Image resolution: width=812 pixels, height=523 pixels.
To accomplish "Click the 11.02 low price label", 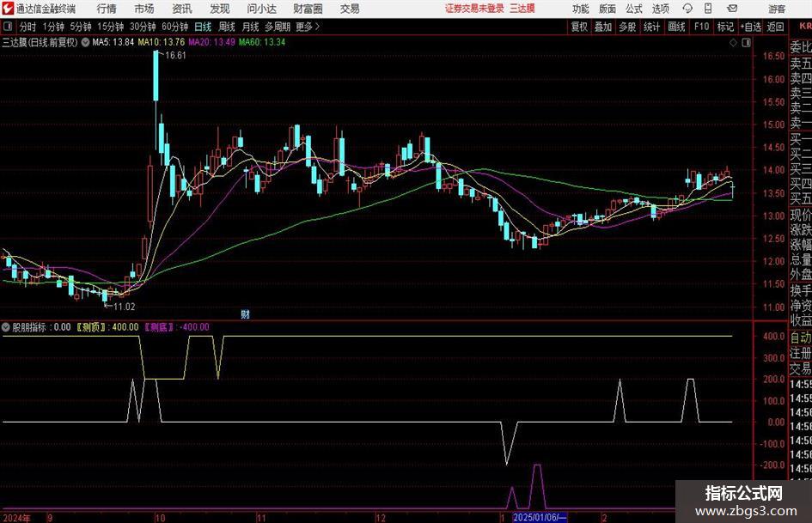I will 125,307.
